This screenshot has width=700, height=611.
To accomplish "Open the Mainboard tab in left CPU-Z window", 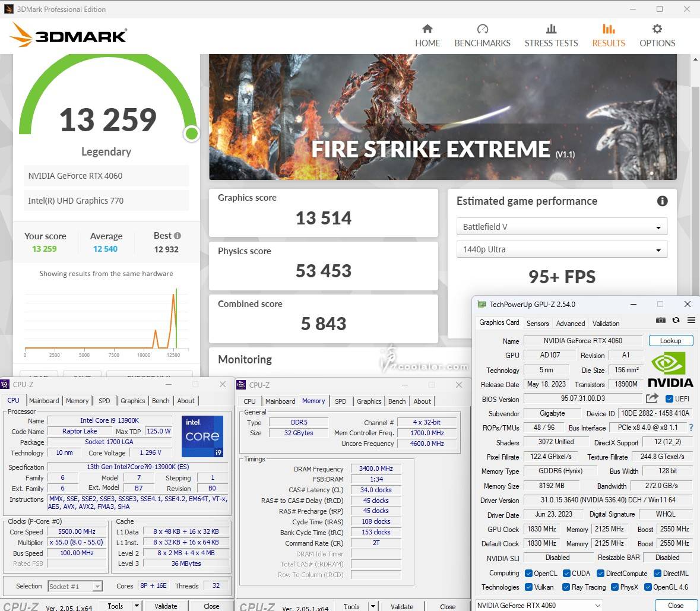I will click(44, 401).
